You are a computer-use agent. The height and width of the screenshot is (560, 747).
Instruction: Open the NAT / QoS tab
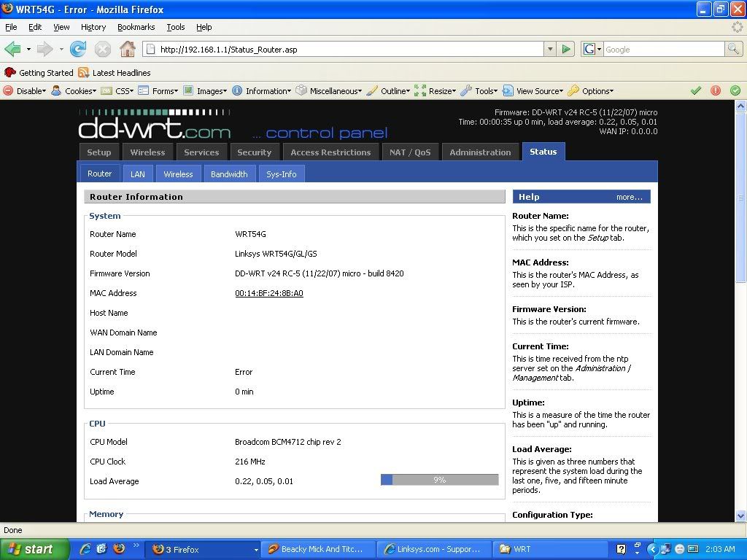tap(410, 152)
